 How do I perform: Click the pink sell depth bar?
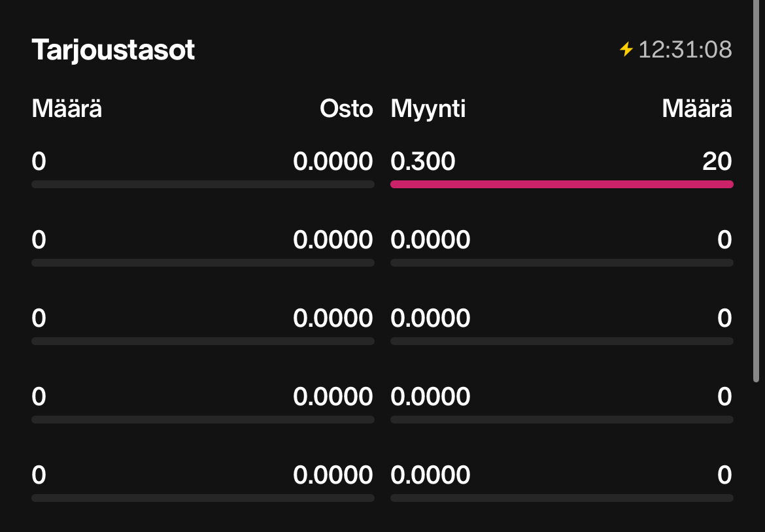pyautogui.click(x=562, y=184)
